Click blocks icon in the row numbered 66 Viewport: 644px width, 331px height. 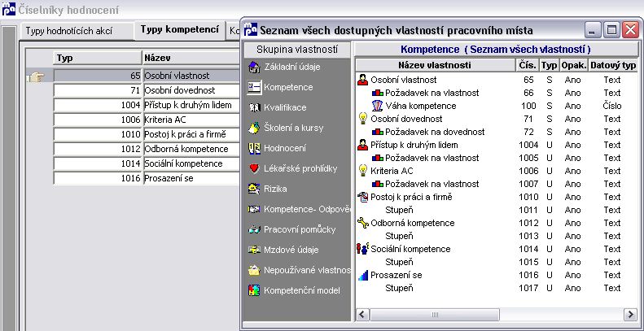coord(378,93)
